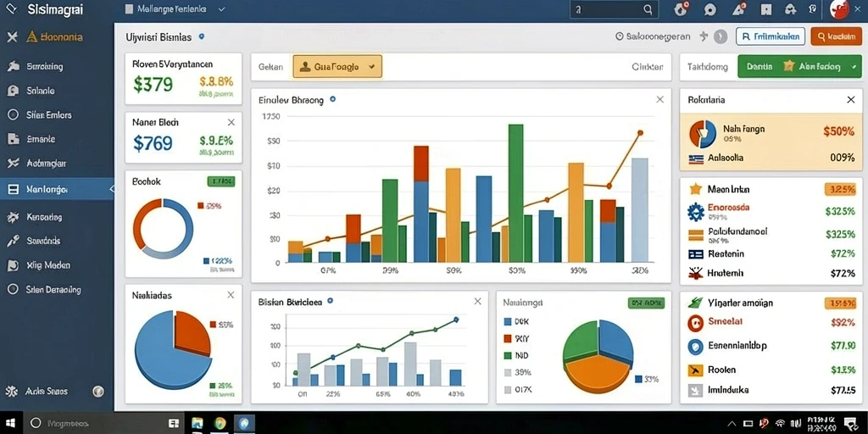Click the blue gear icon beside Enoroasda
The height and width of the screenshot is (434, 868).
coord(695,212)
